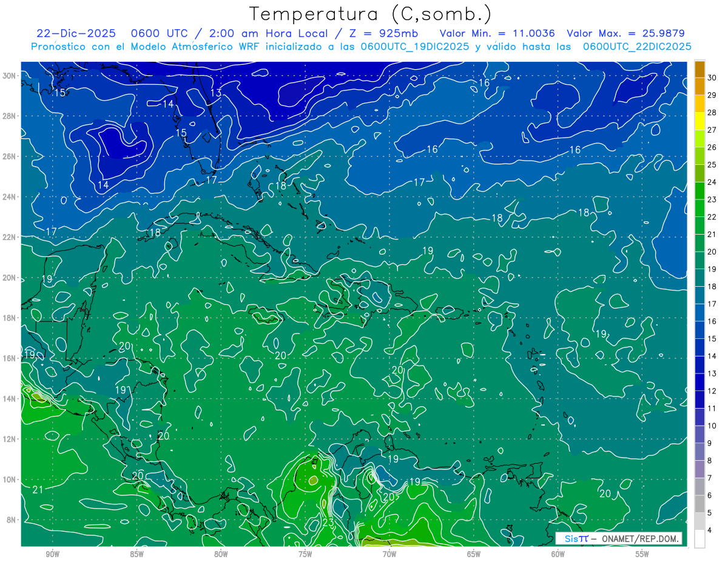Click the "85W" longitude axis label
The width and height of the screenshot is (728, 562).
click(137, 554)
